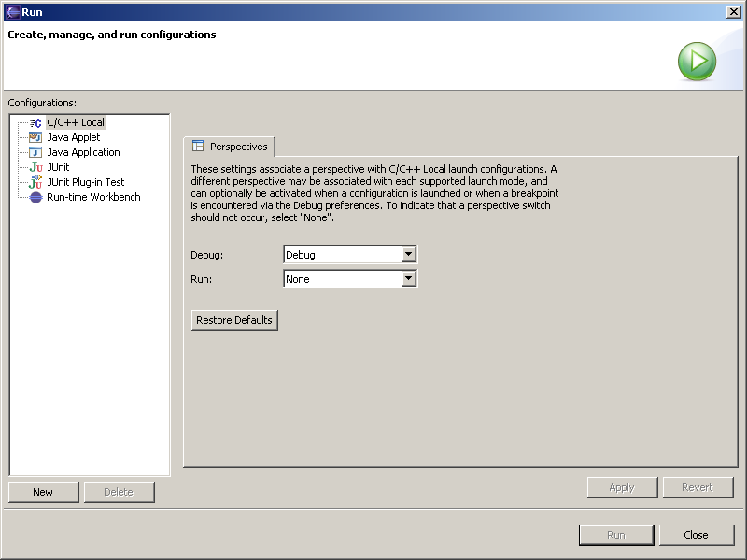Click the green run arrow banner icon
This screenshot has width=747, height=560.
[697, 62]
